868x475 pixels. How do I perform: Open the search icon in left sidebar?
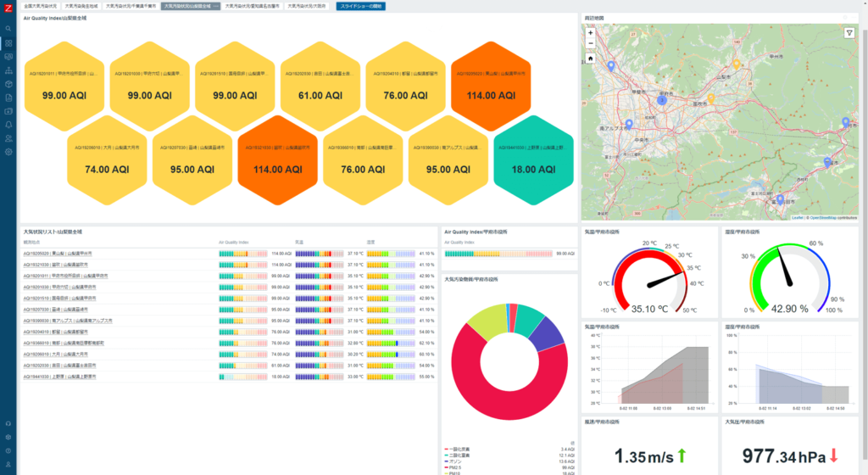(x=8, y=28)
